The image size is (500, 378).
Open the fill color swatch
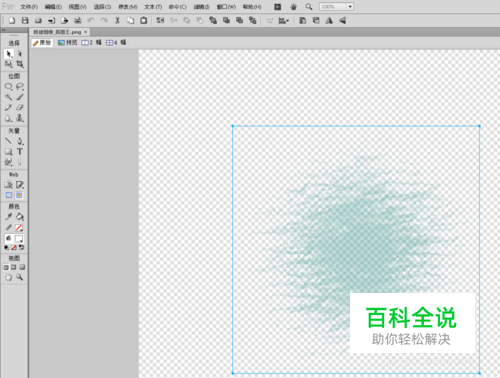tap(19, 239)
